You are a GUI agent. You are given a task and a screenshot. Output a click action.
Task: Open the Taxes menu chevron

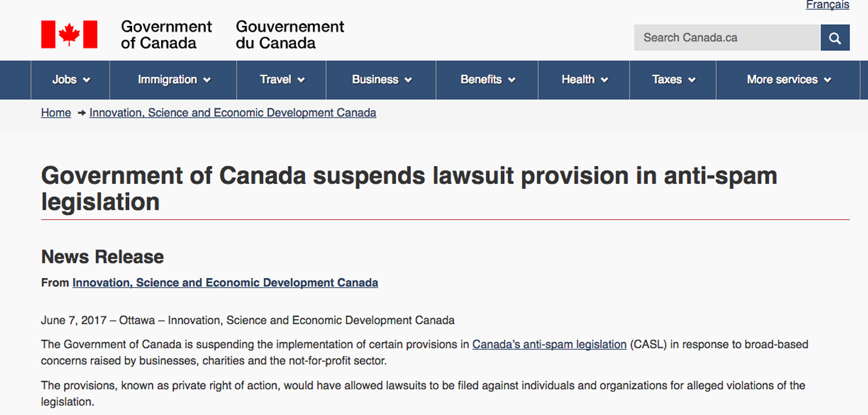click(x=692, y=80)
